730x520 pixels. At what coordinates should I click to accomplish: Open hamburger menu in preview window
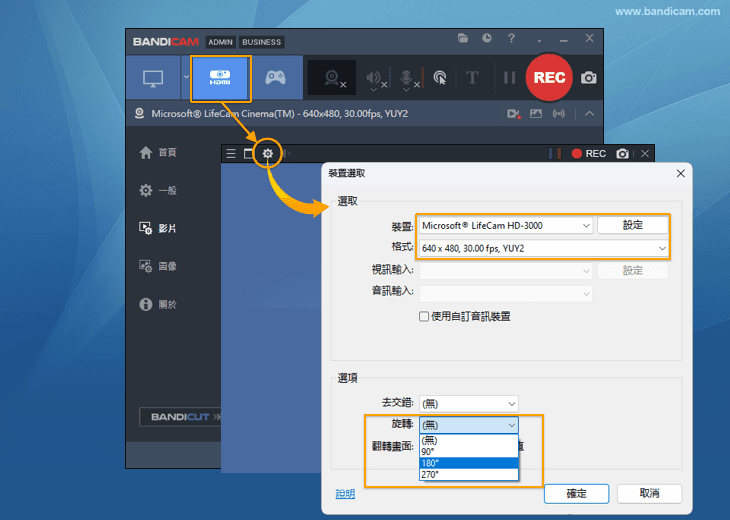[x=231, y=154]
